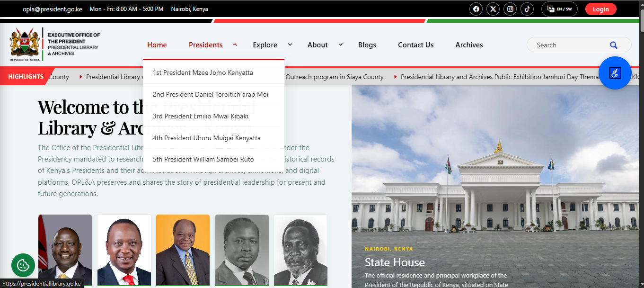The height and width of the screenshot is (288, 644).
Task: Go to the Home menu item
Action: click(x=157, y=45)
